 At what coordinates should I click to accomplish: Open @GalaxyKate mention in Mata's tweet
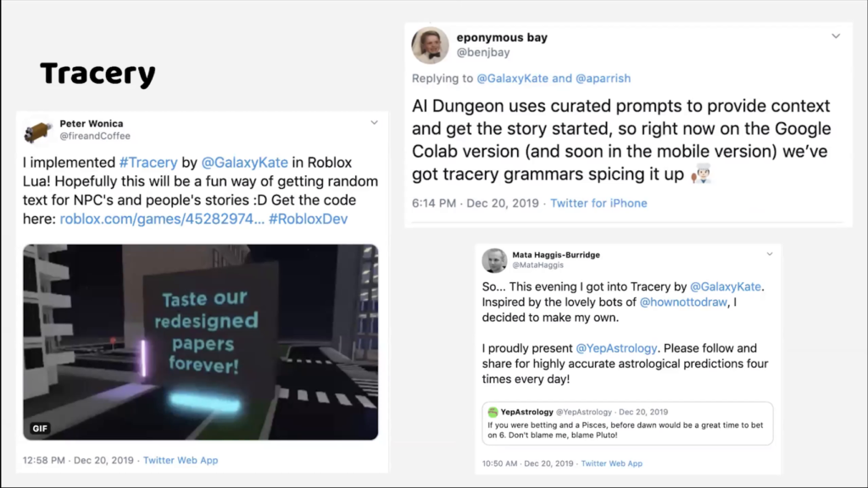click(x=726, y=286)
